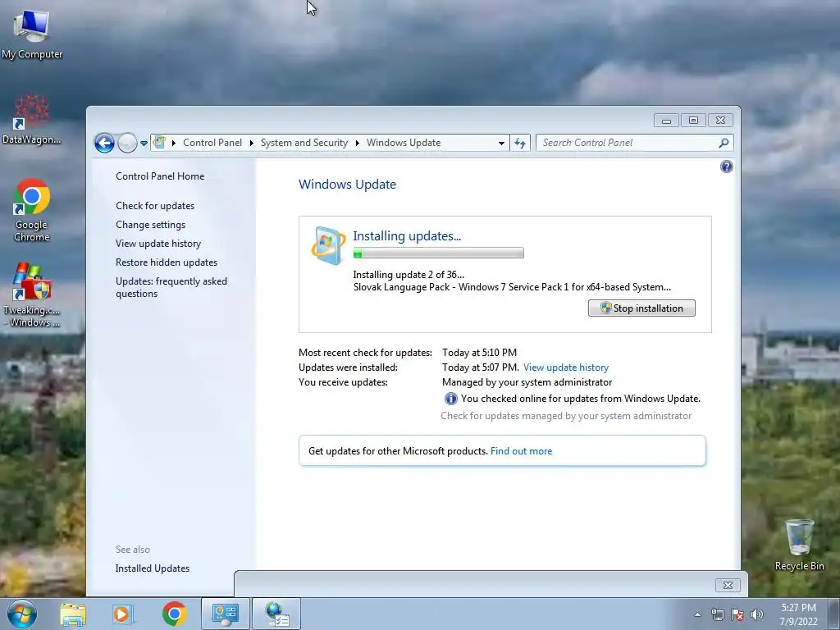Open the Recycle Bin
This screenshot has width=840, height=630.
[x=799, y=545]
